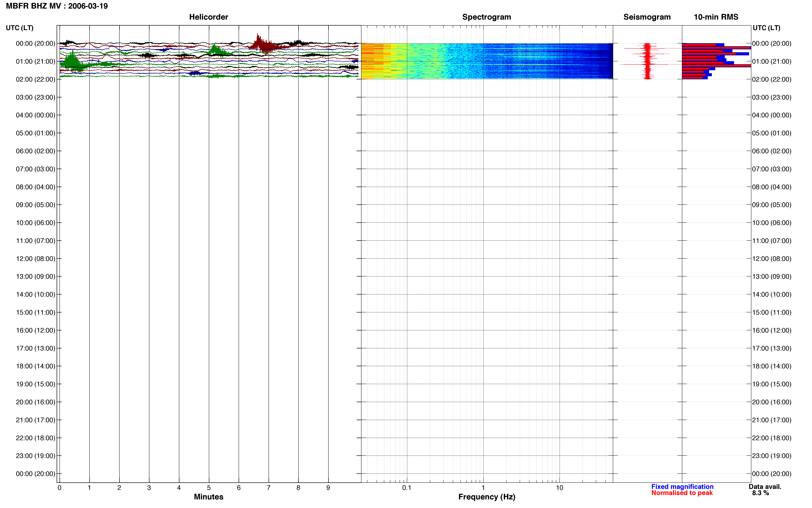Click the minute '9' tick label
This screenshot has width=812, height=508.
coord(328,488)
